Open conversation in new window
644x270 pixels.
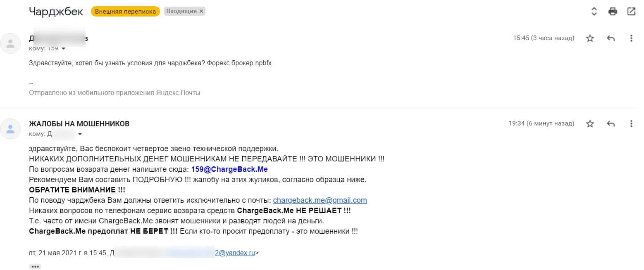631,12
